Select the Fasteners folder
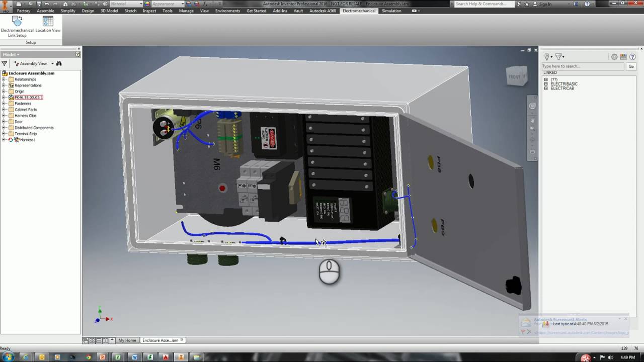The width and height of the screenshot is (644, 362). 23,104
